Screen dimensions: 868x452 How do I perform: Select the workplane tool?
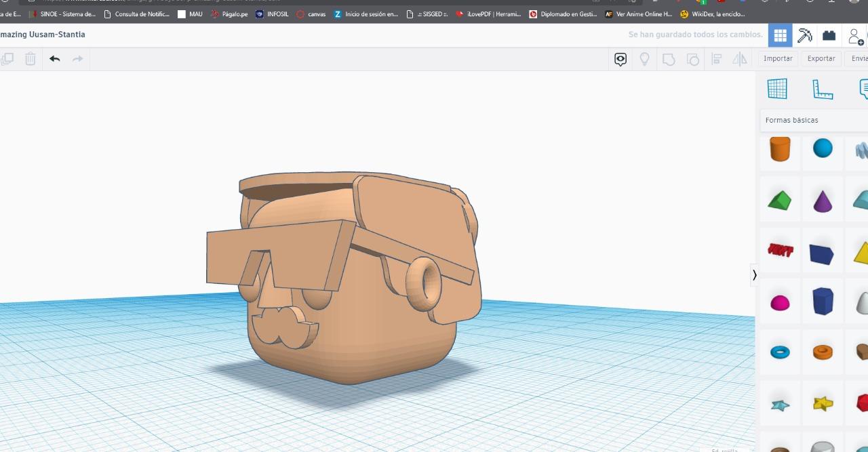777,89
